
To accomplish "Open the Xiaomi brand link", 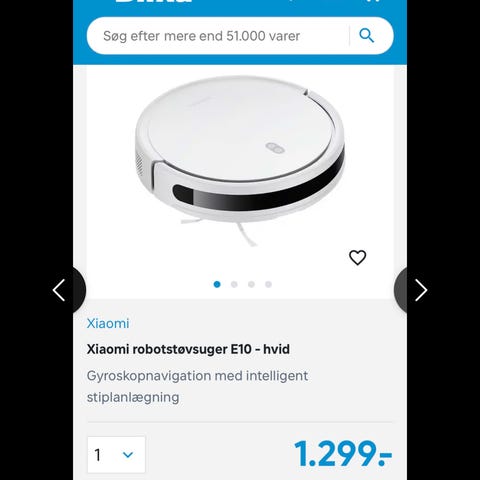I will click(108, 323).
